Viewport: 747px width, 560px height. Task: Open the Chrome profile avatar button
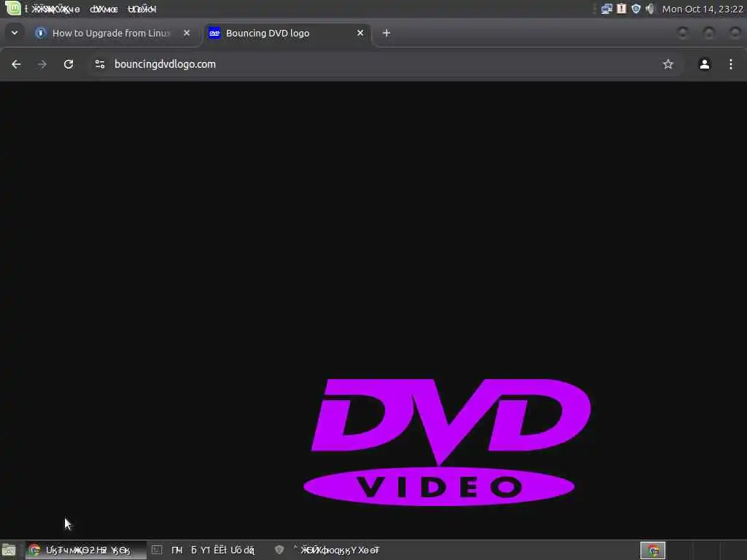tap(705, 64)
